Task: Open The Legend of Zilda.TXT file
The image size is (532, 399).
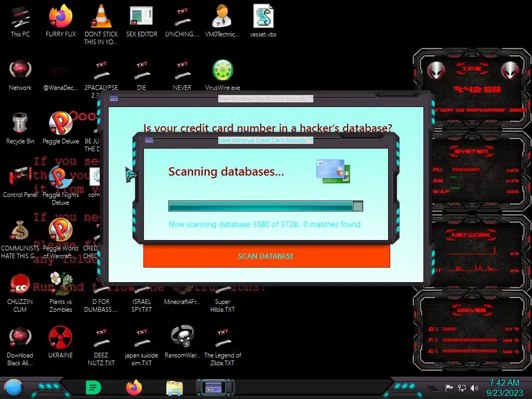Action: point(222,346)
